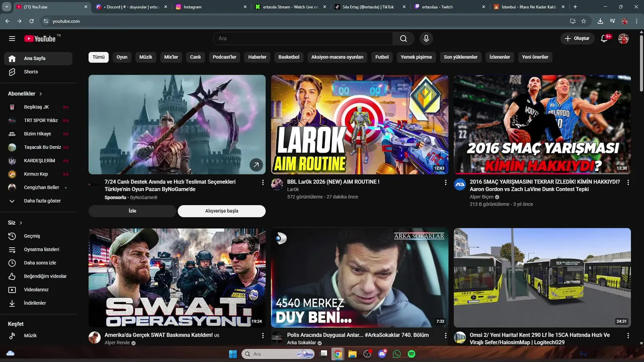Switch to the Instagram browser tab
Viewport: 644px width, 362px height.
pyautogui.click(x=211, y=7)
